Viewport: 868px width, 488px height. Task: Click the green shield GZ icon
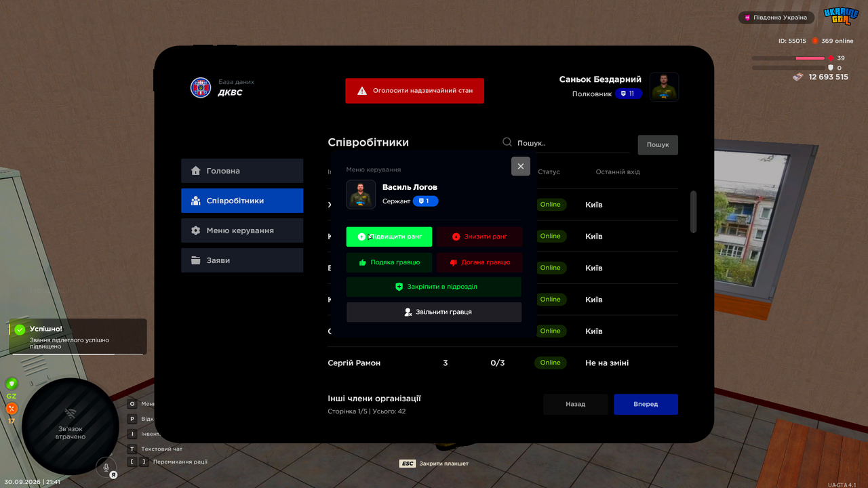tap(12, 384)
